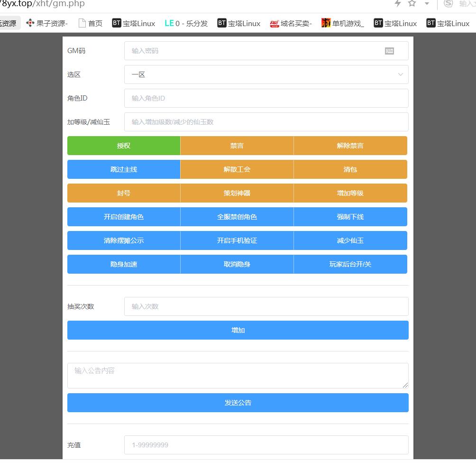Expand the 选区 server dropdown

point(266,74)
